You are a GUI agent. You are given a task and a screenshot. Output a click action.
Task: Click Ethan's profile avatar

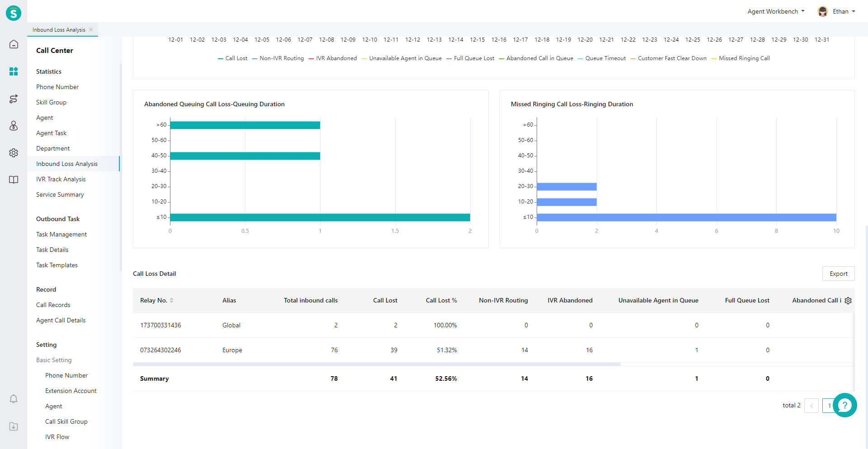[x=822, y=11]
